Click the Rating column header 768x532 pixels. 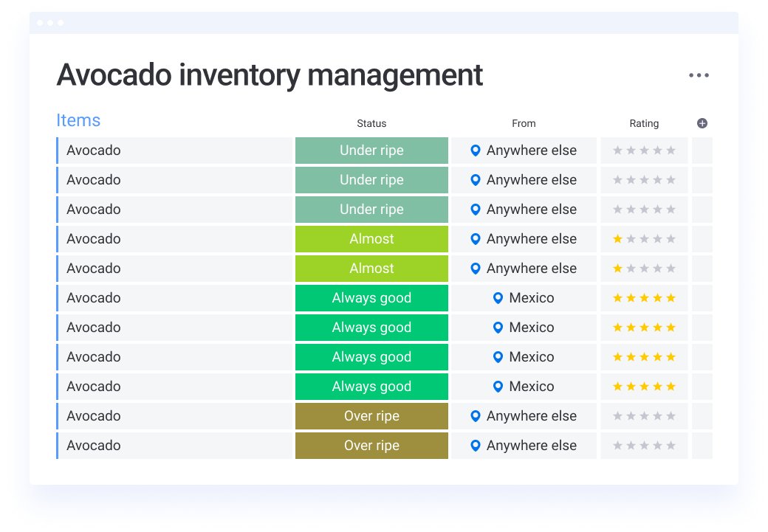(x=644, y=124)
